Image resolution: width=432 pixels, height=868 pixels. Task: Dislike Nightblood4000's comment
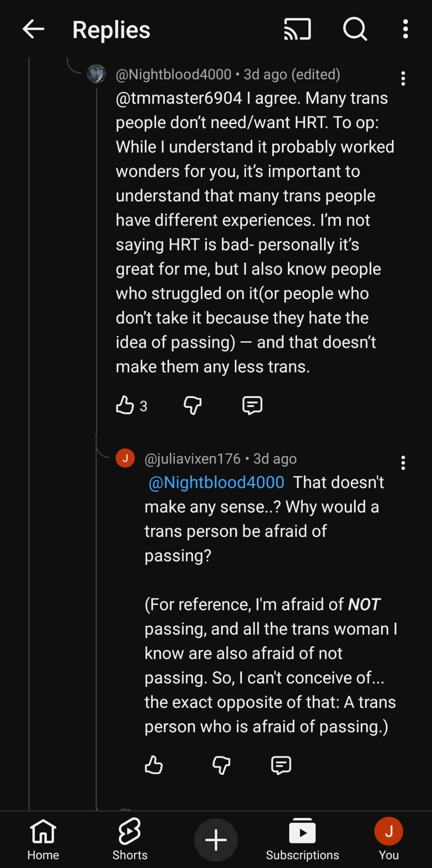coord(193,405)
